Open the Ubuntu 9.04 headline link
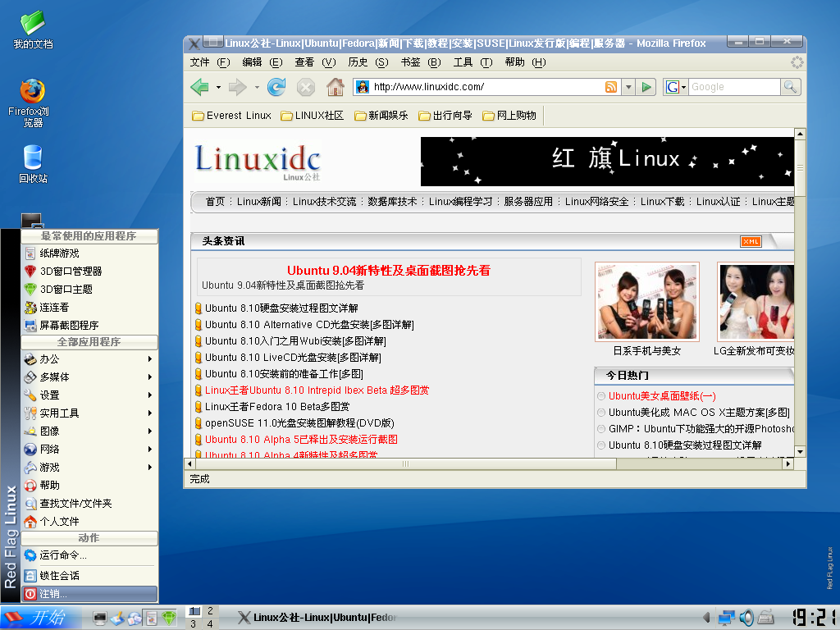Screen dimensions: 840x630 tap(386, 271)
